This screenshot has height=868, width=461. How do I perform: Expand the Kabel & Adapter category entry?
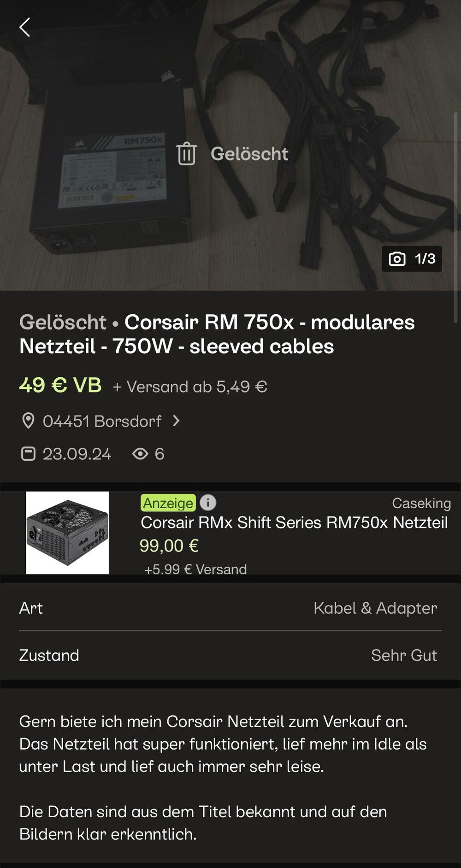[375, 608]
